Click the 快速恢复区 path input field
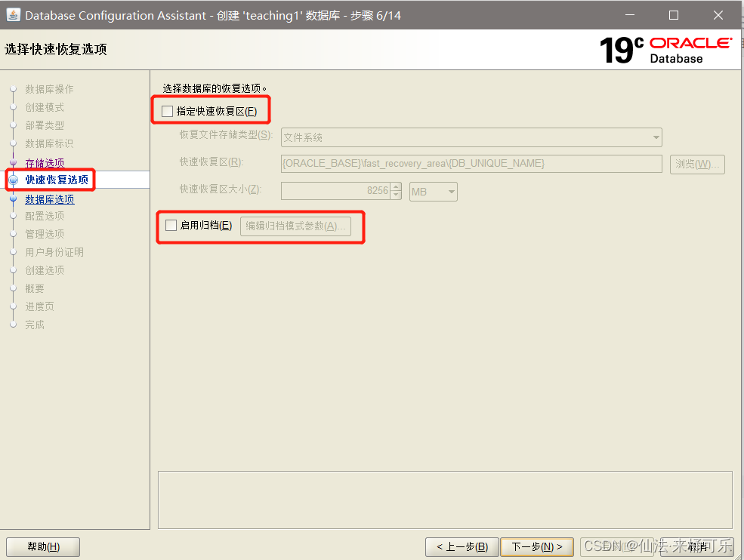The height and width of the screenshot is (560, 744). tap(471, 164)
